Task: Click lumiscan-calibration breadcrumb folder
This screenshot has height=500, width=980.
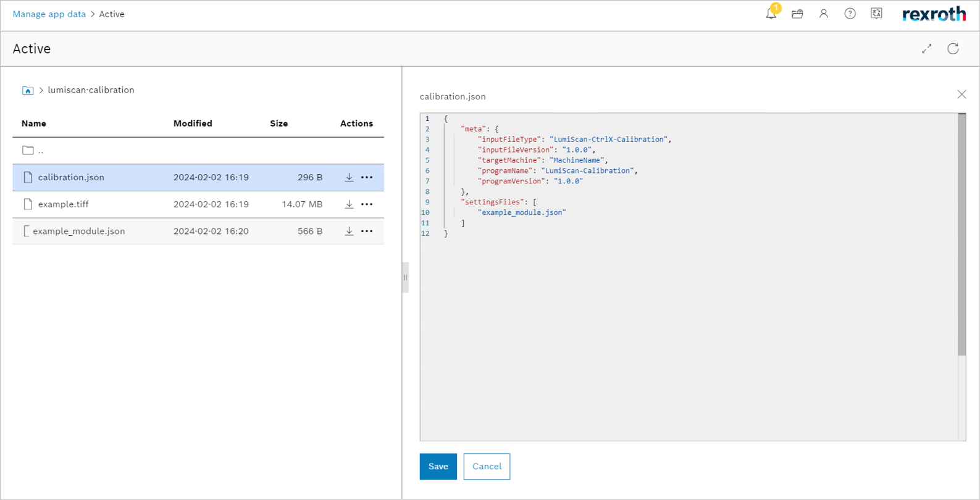Action: click(91, 90)
